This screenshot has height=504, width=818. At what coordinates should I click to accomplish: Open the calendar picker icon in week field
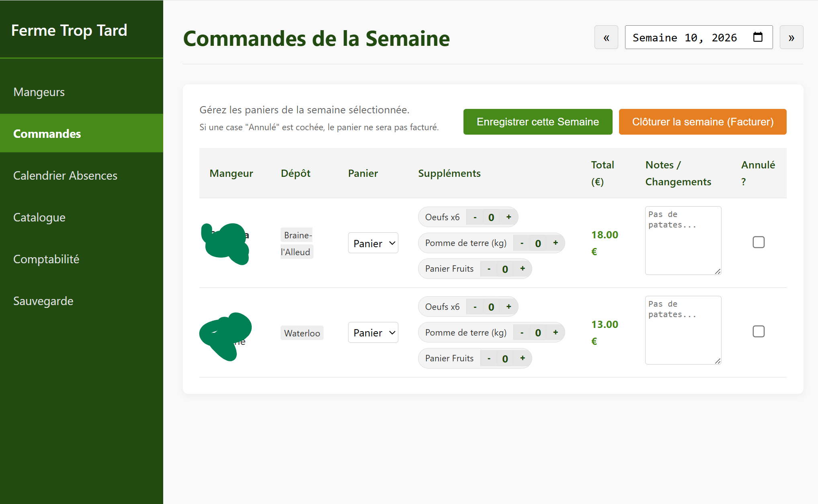(758, 37)
